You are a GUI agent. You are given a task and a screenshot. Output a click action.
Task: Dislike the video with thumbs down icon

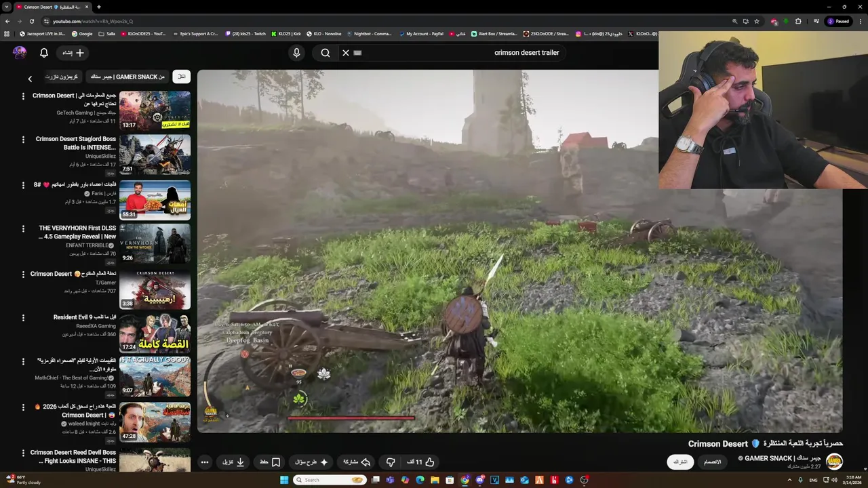coord(391,462)
